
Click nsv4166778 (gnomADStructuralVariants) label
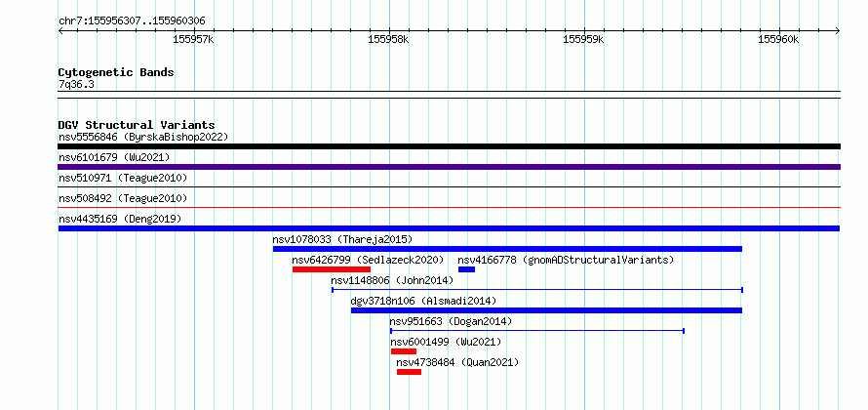coord(566,260)
